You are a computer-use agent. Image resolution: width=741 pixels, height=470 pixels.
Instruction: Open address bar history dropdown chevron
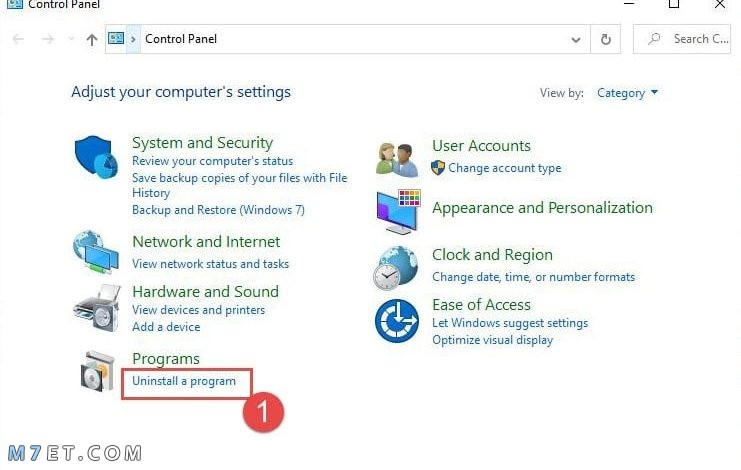pos(576,40)
